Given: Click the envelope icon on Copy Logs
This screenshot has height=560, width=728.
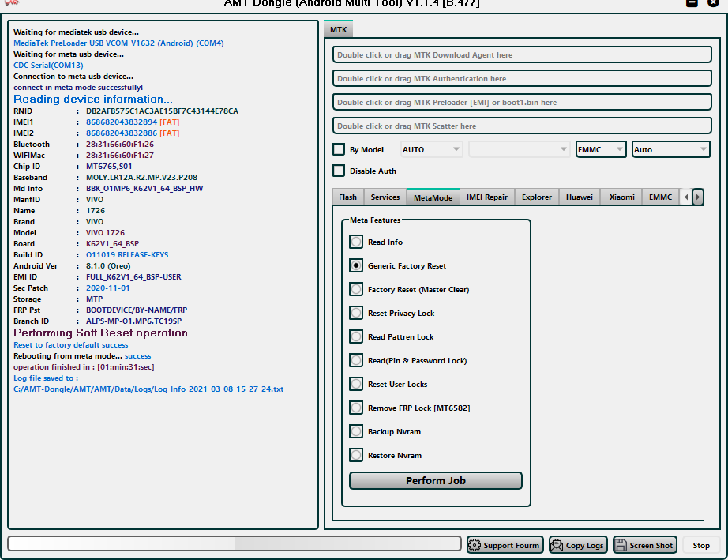Looking at the screenshot, I should pyautogui.click(x=557, y=545).
